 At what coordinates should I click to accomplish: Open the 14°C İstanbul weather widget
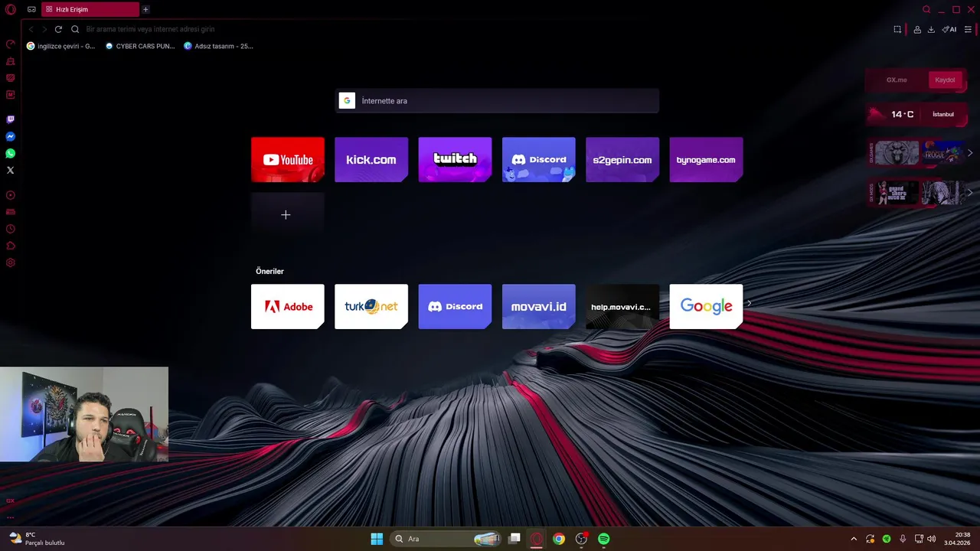pos(916,114)
